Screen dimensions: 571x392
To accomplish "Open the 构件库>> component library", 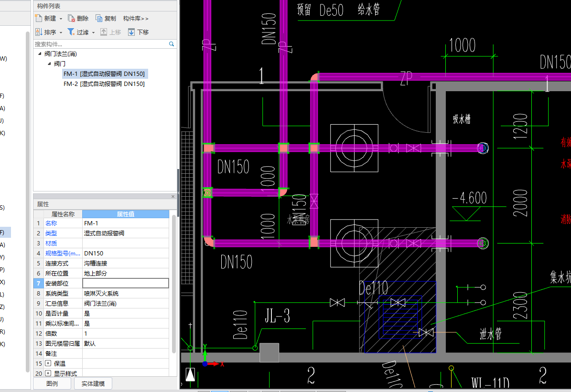I will (136, 18).
